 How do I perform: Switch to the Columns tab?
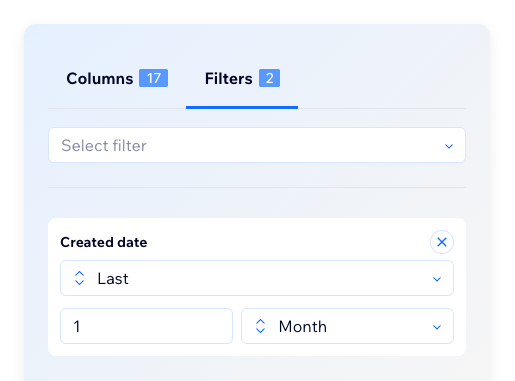coord(117,79)
